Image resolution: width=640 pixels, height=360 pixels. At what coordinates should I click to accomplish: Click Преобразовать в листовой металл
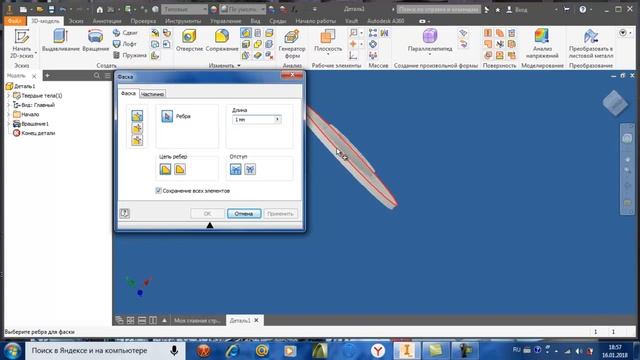point(591,44)
